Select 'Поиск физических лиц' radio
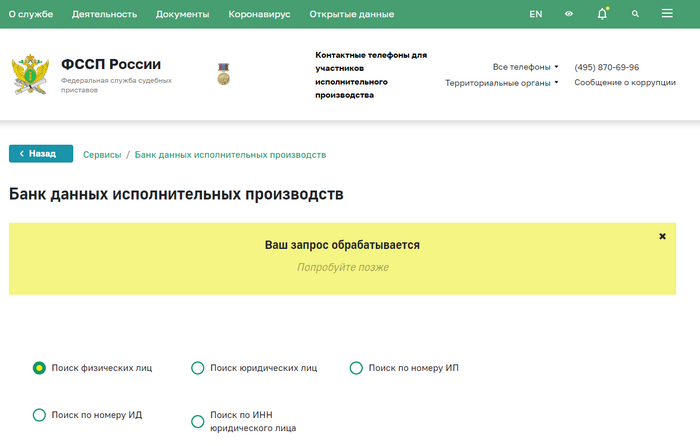Viewport: 700px width, 446px height. (x=39, y=368)
